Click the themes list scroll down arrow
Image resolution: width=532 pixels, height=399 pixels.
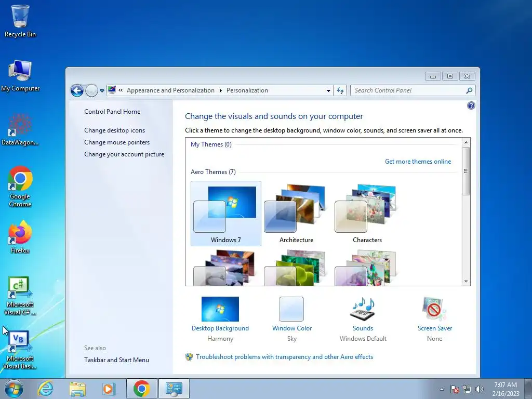point(466,281)
